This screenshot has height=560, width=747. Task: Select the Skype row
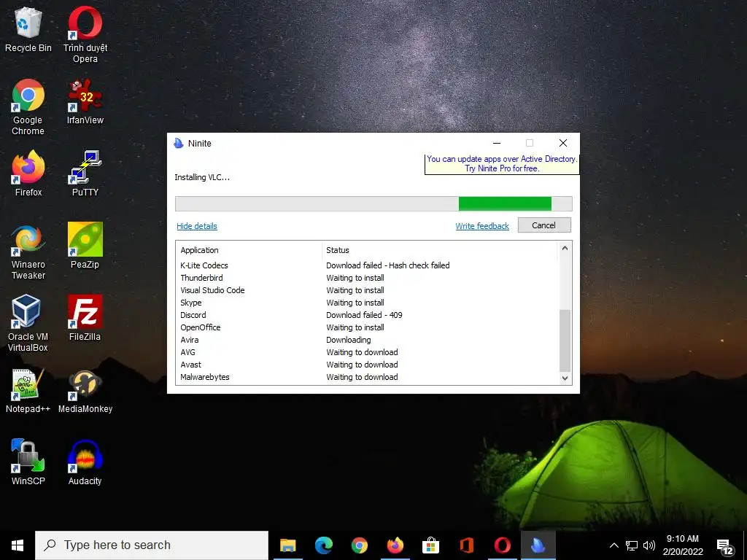click(x=367, y=303)
